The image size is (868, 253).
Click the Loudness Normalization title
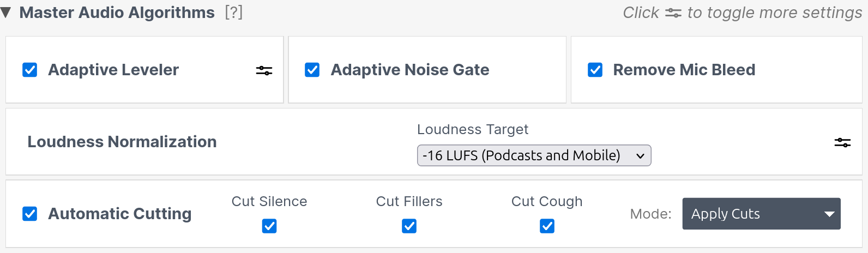pyautogui.click(x=122, y=142)
